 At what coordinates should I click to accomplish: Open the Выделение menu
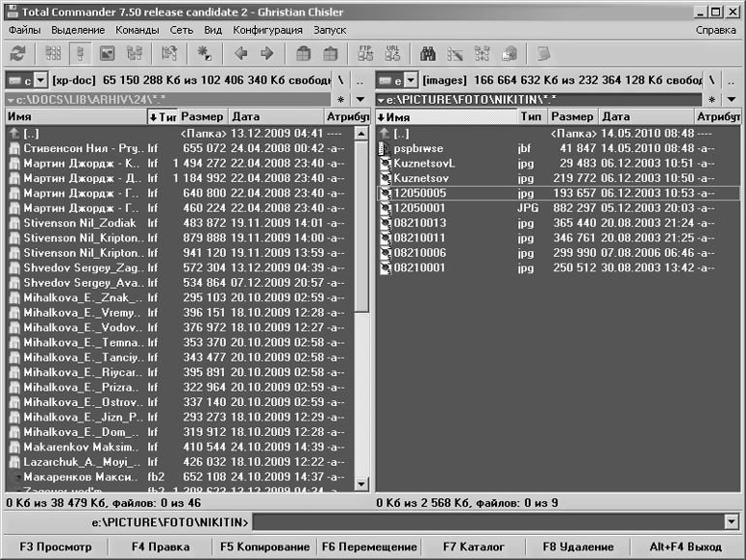[x=78, y=30]
